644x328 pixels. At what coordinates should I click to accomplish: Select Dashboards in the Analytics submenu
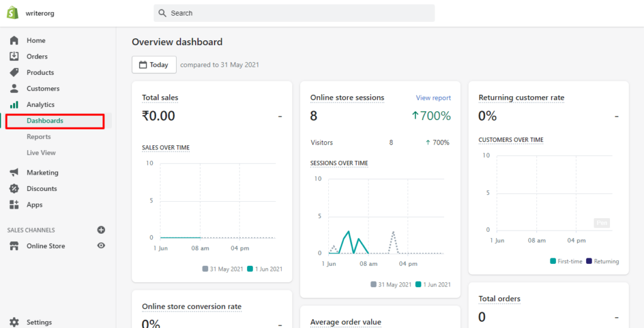tap(45, 121)
